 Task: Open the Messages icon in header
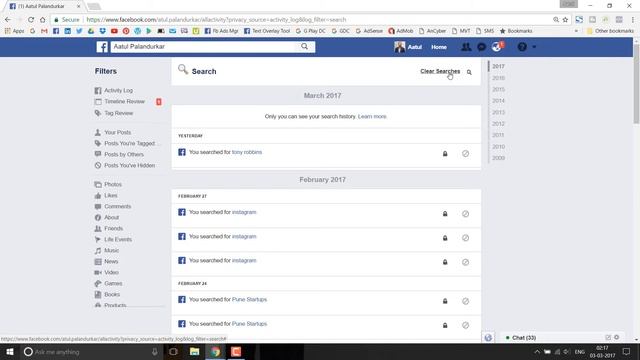482,47
